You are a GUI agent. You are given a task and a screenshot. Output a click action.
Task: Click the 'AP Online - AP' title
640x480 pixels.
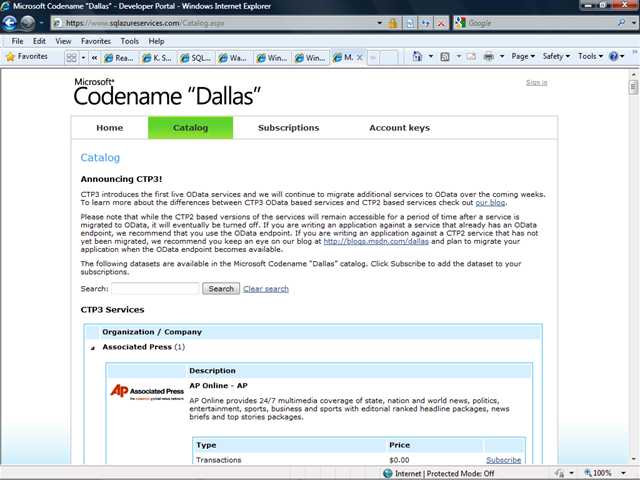(x=218, y=386)
